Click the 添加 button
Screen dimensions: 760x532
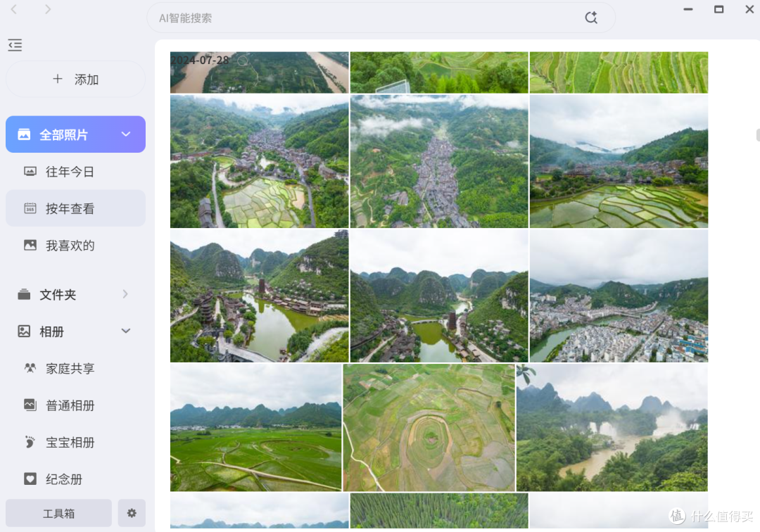75,79
